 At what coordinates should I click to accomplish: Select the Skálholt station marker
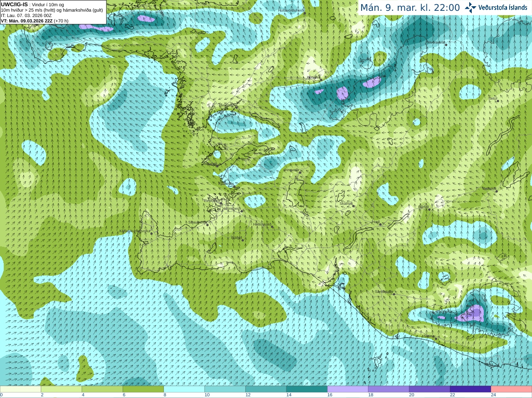point(353,206)
